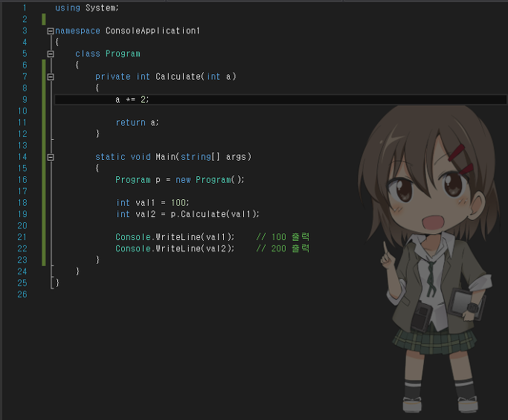
Task: Click 'val1 = 100;' declaration
Action: pos(162,203)
